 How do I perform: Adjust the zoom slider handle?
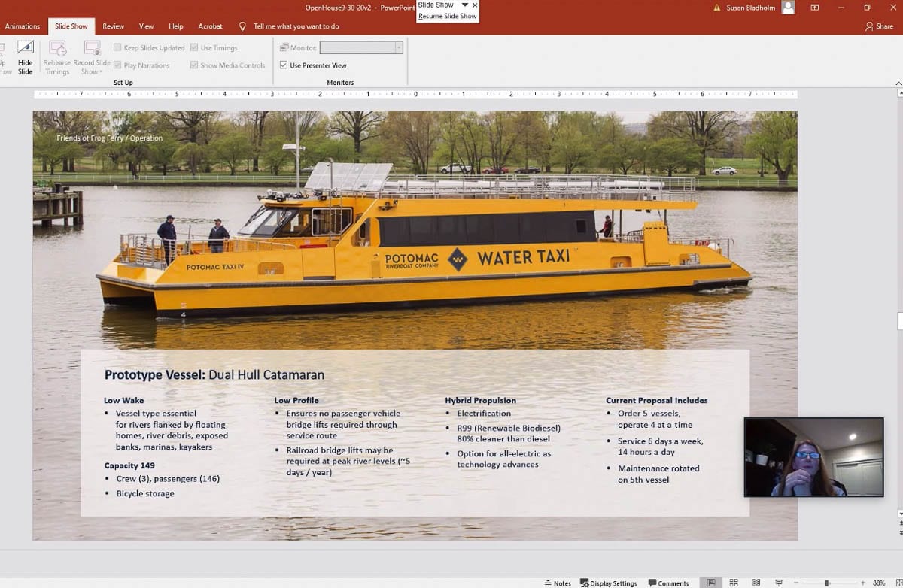pyautogui.click(x=826, y=583)
